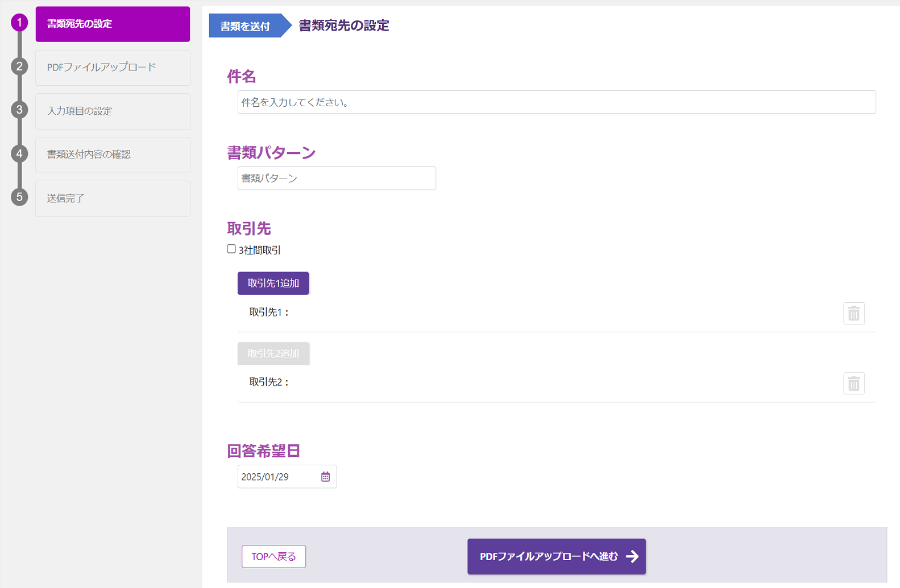Click step 2 circle in sidebar
Viewport: 900px width, 588px height.
[x=19, y=66]
